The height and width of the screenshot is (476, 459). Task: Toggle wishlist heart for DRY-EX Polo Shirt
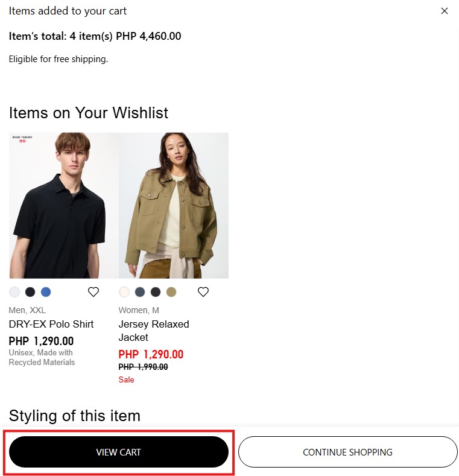93,292
